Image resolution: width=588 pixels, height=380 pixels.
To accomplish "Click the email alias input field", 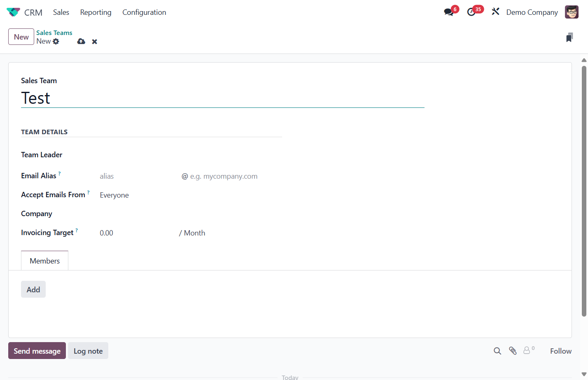I will [x=139, y=176].
